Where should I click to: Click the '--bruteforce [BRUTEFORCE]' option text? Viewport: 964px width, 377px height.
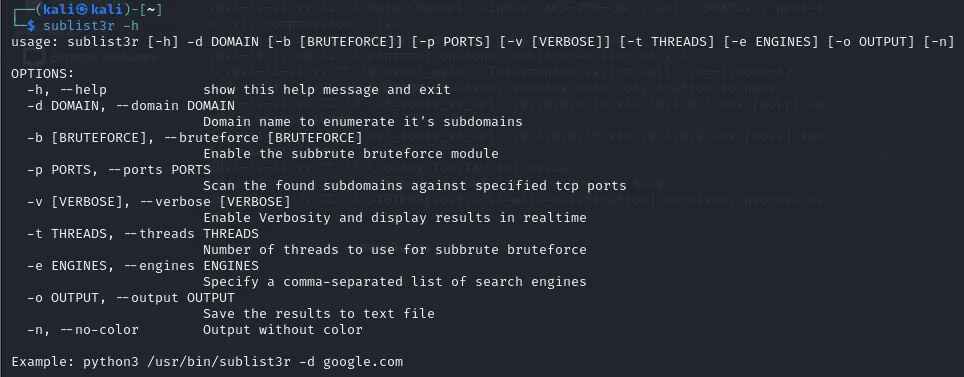coord(263,138)
